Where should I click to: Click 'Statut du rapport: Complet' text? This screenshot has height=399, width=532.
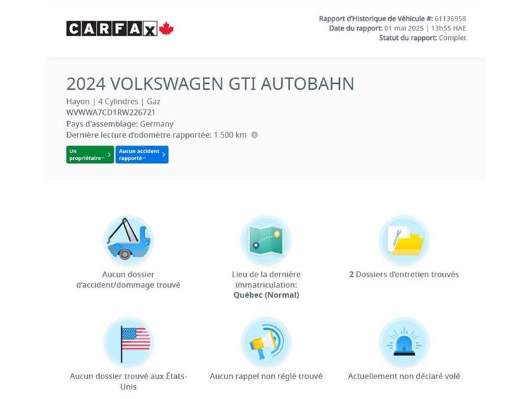[x=422, y=38]
